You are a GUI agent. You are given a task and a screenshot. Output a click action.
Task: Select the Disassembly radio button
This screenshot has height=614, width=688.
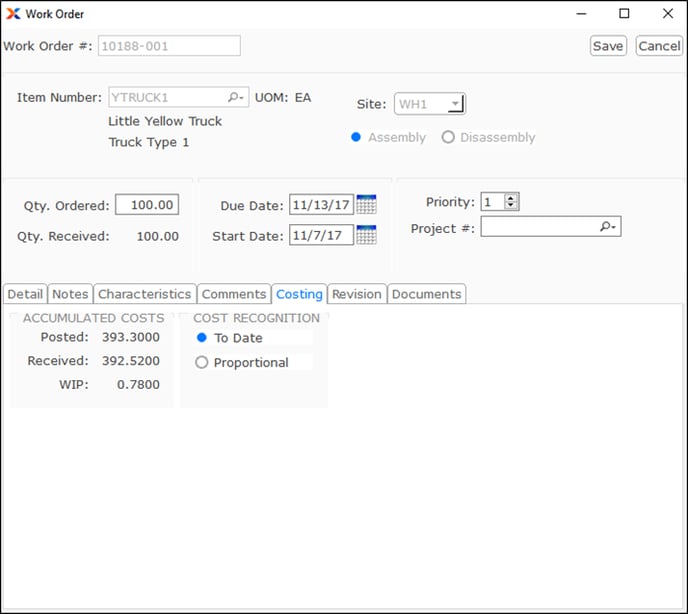coord(448,138)
